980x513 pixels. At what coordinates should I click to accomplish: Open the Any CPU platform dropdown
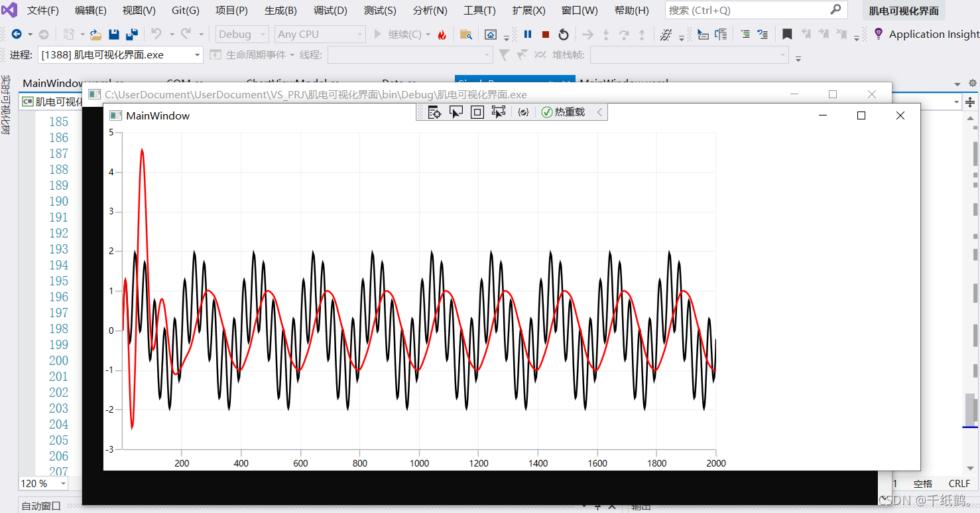[x=320, y=35]
